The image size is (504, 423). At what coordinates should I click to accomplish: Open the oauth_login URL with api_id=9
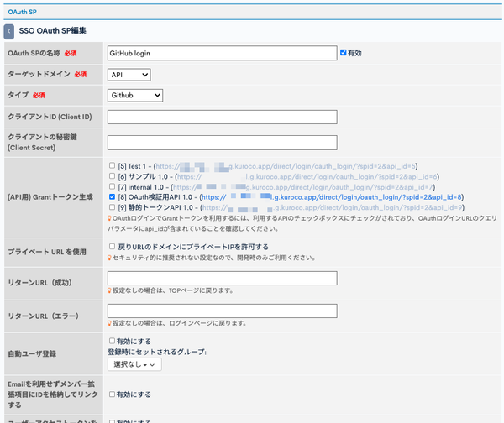333,208
